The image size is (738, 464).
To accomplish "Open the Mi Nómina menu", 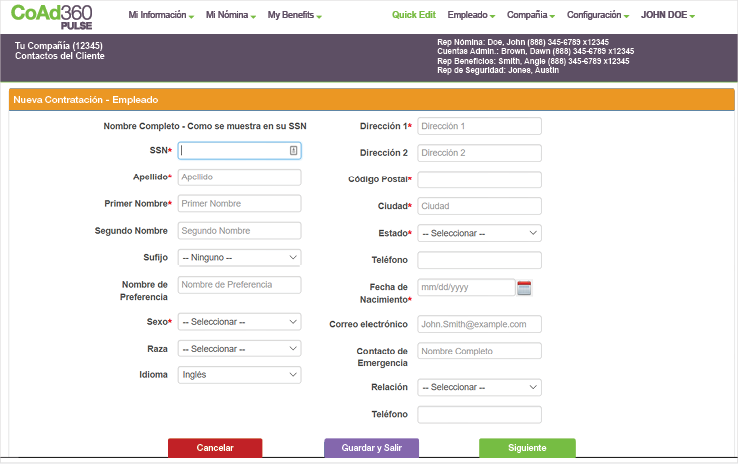I will pyautogui.click(x=231, y=15).
